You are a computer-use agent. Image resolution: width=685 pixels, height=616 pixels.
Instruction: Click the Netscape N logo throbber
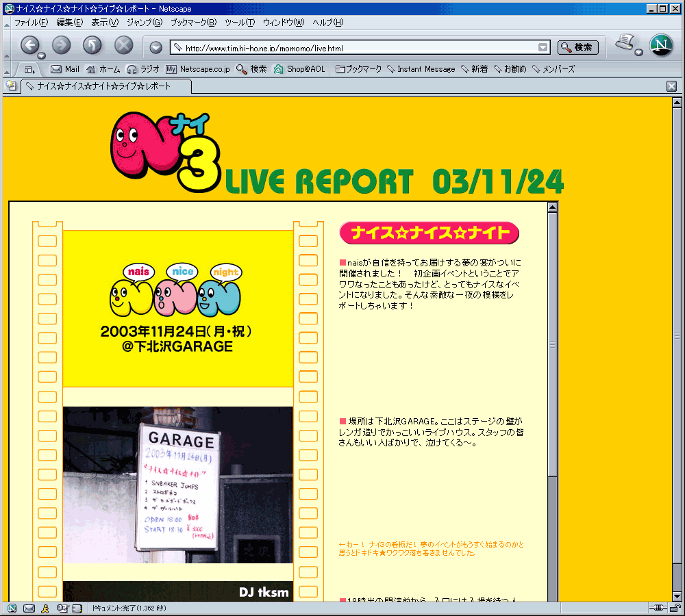661,45
